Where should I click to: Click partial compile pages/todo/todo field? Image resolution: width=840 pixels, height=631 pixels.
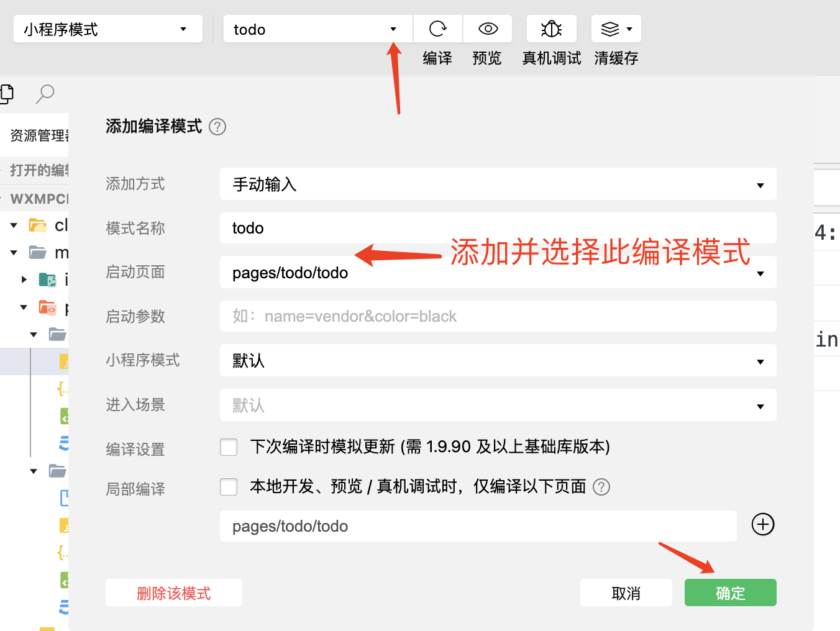click(478, 526)
